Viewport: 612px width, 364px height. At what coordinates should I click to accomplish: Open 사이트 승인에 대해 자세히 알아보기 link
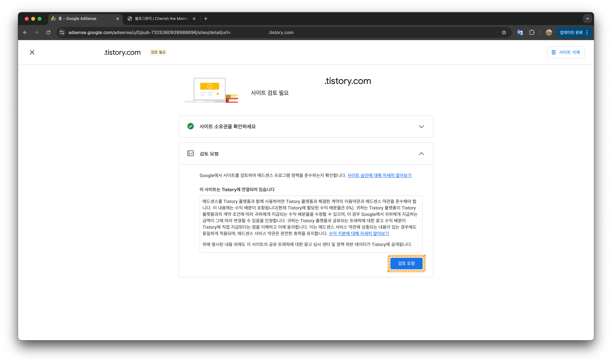tap(379, 175)
